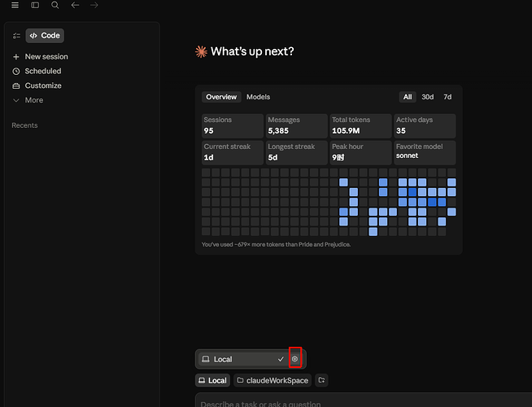Select the Code mode button

(x=45, y=36)
